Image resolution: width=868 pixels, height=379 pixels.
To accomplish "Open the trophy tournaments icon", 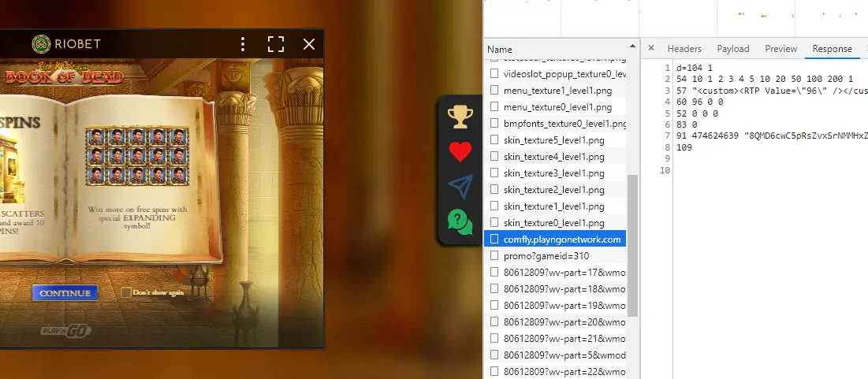I will (460, 117).
